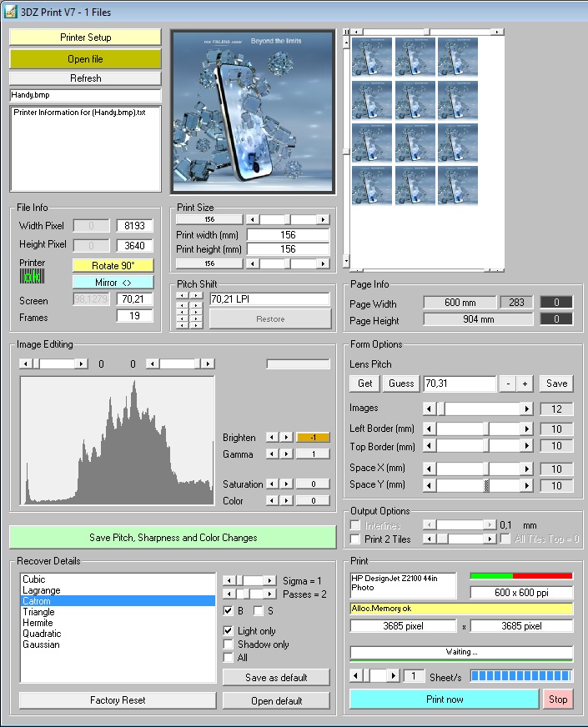Screen dimensions: 588x727
Task: Enable the Light only checkbox
Action: pos(229,631)
